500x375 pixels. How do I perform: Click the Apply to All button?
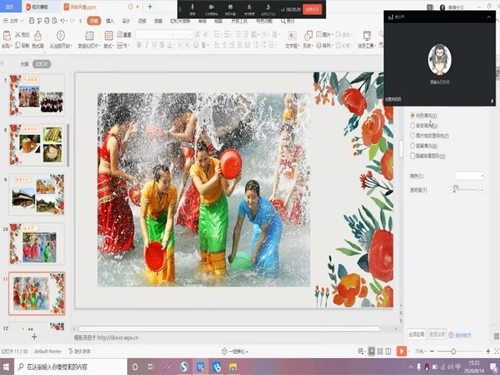pyautogui.click(x=416, y=334)
